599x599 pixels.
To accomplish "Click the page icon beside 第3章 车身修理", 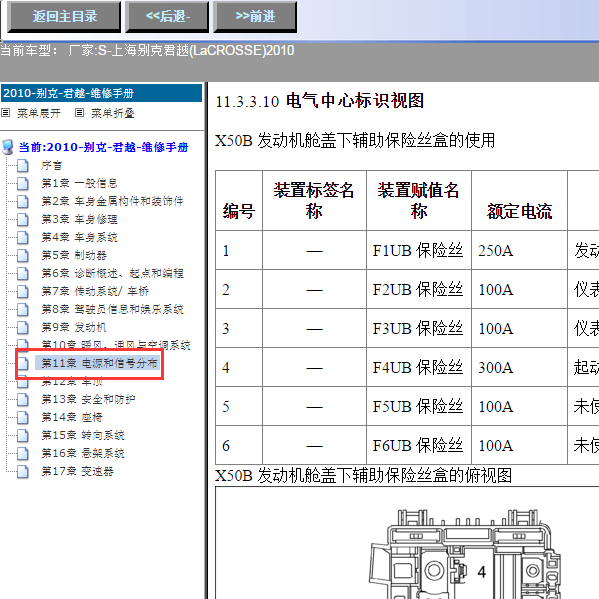I will 23,219.
